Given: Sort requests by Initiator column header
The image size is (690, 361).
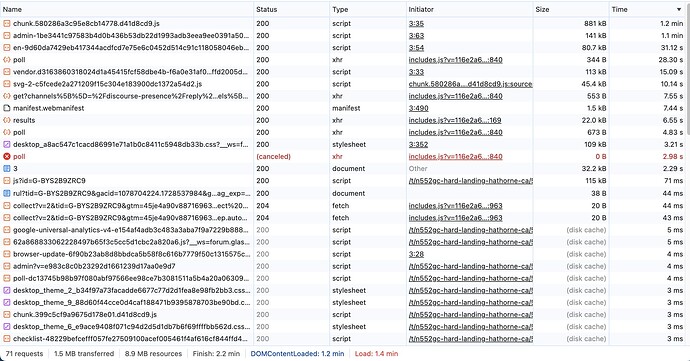Looking at the screenshot, I should pyautogui.click(x=470, y=9).
